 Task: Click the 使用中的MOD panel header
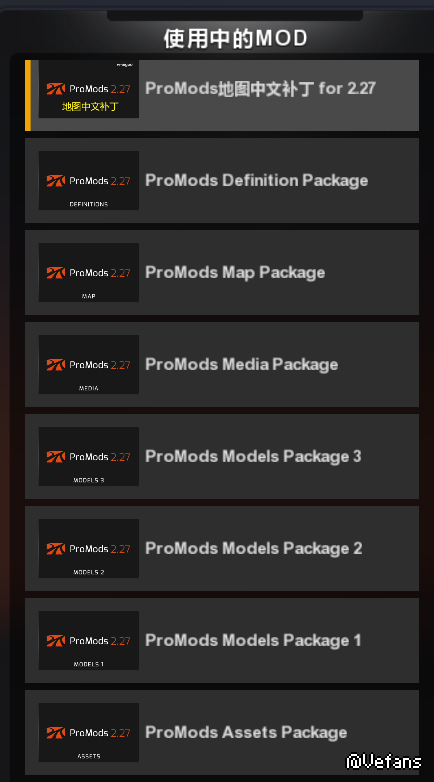(235, 38)
